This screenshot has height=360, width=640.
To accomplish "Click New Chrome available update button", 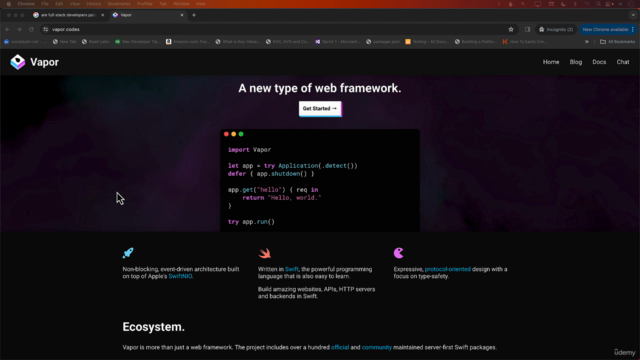I will tap(605, 29).
